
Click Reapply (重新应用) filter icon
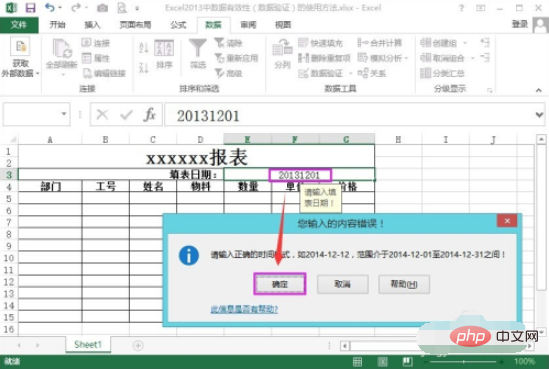pyautogui.click(x=219, y=58)
